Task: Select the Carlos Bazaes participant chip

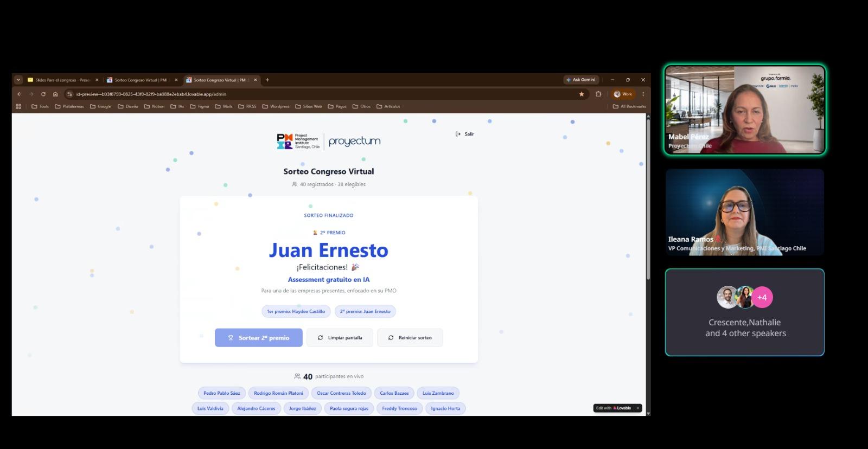Action: [x=394, y=393]
